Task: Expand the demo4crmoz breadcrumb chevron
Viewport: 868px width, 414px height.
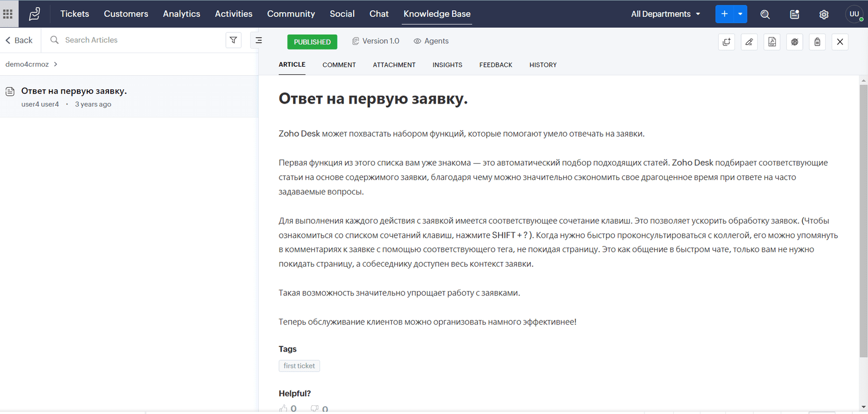Action: pos(55,64)
